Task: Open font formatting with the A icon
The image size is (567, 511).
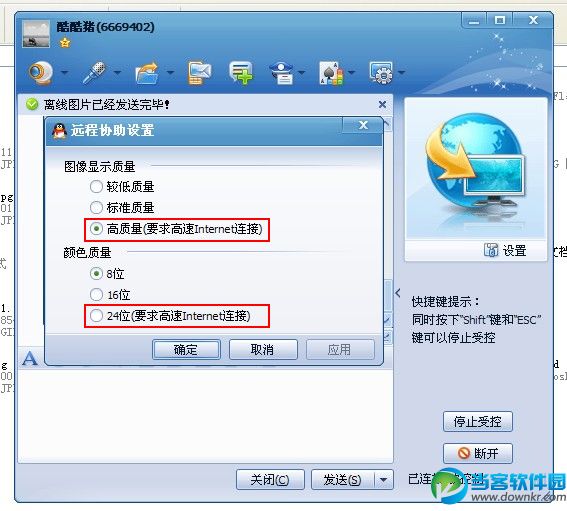Action: (x=30, y=358)
